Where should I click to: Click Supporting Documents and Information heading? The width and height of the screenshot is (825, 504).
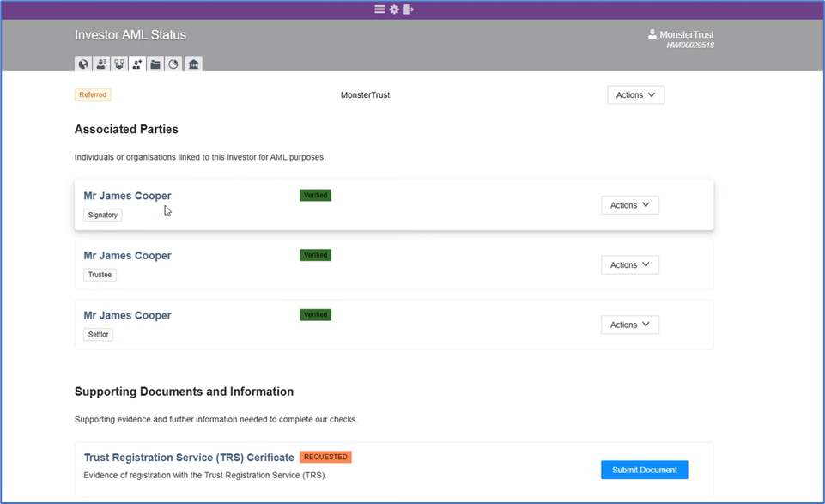[185, 392]
